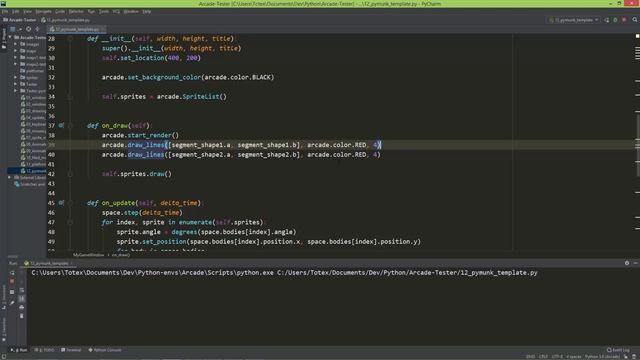This screenshot has height=360, width=640.
Task: Click 12_pymunk_template.py in the navigation breadcrumb
Action: (65, 20)
